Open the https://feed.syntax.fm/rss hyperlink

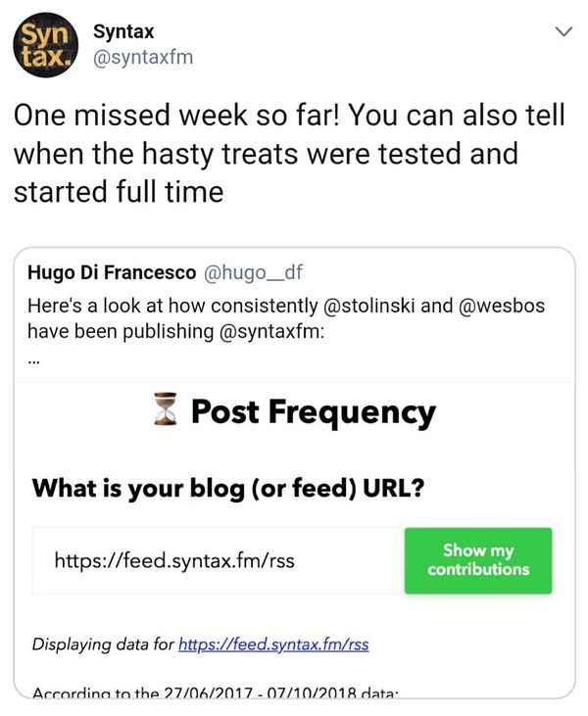tap(273, 645)
